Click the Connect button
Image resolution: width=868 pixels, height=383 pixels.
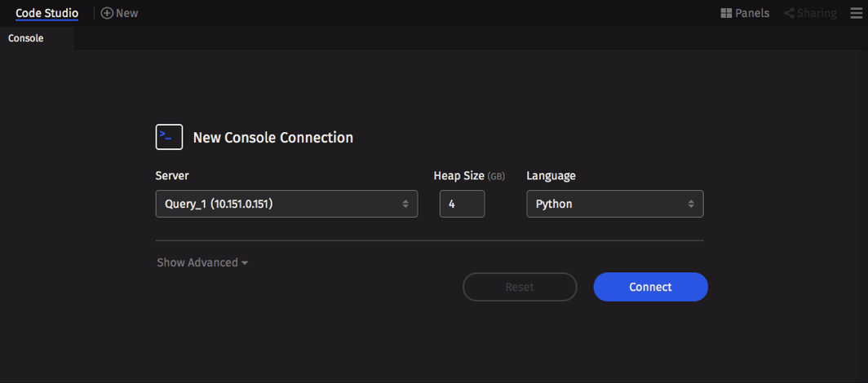coord(650,287)
